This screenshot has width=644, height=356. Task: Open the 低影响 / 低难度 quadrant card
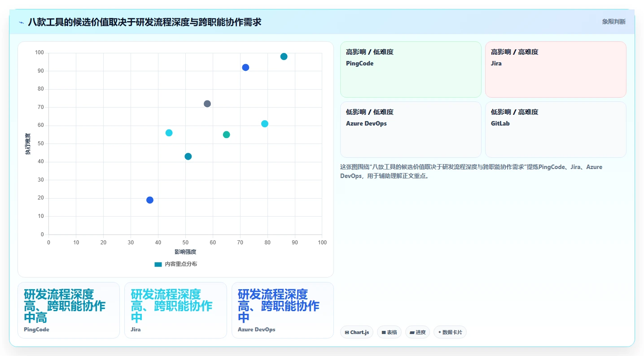tap(411, 130)
